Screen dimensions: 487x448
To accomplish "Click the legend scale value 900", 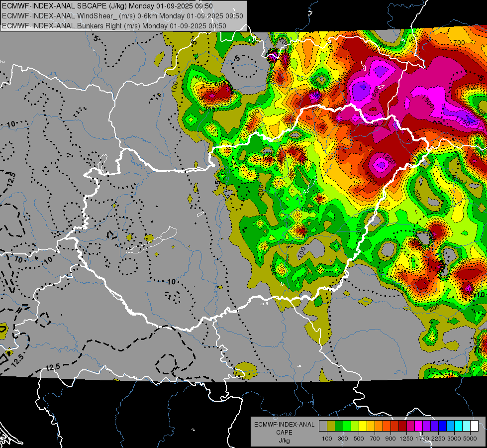I will pyautogui.click(x=390, y=439).
